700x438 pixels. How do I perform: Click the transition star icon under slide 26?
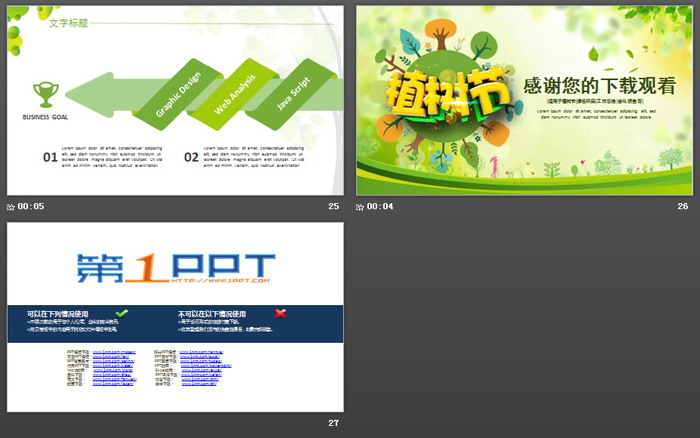360,207
